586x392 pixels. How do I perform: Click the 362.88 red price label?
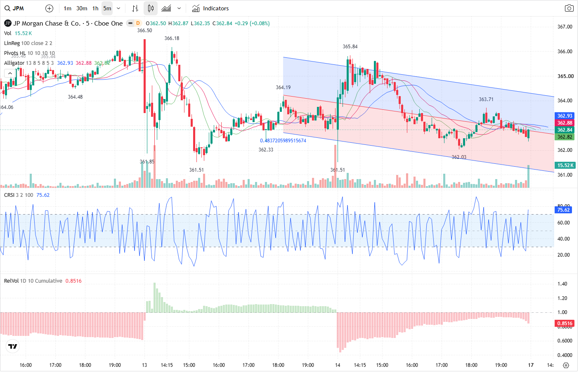click(565, 123)
